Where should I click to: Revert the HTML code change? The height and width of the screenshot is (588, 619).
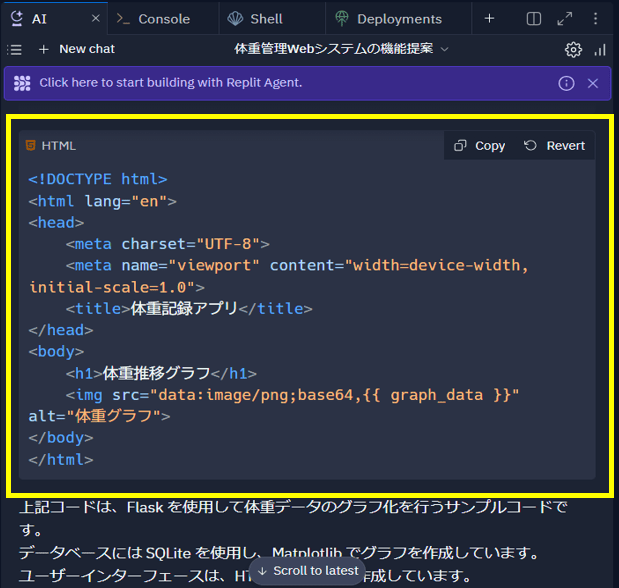(x=555, y=146)
